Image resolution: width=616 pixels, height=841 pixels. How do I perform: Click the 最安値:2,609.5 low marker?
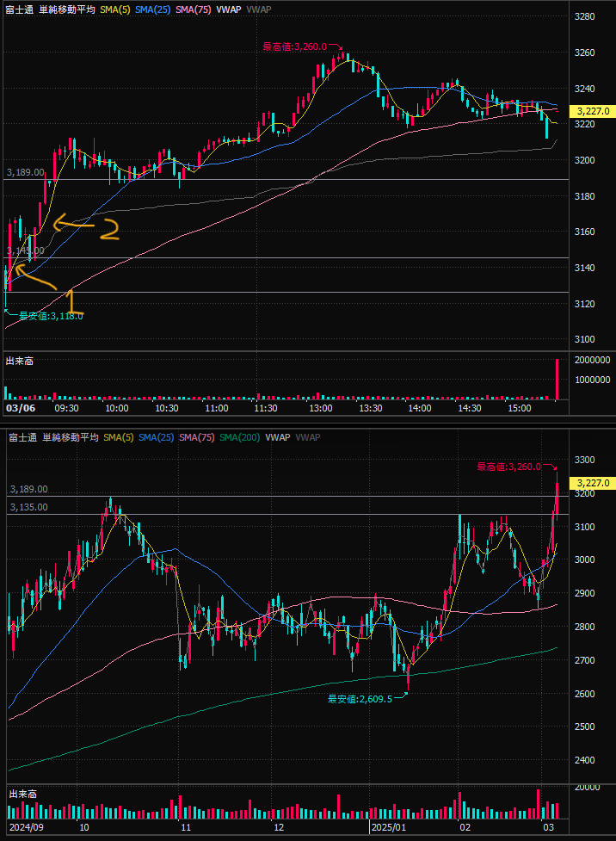click(x=360, y=699)
